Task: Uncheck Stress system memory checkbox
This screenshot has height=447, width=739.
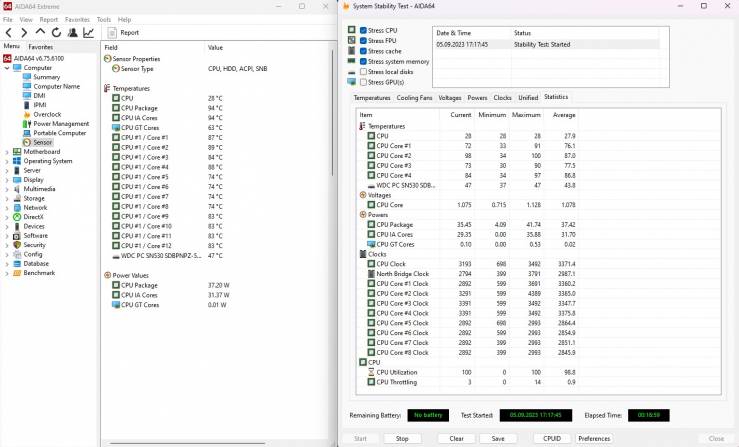Action: [363, 61]
